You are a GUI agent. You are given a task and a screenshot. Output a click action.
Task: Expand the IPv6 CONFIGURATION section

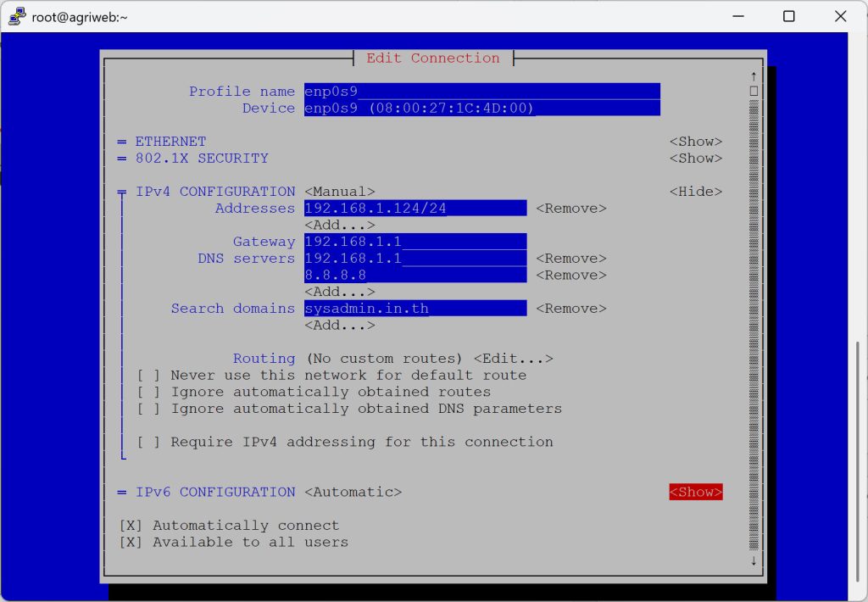pos(695,492)
